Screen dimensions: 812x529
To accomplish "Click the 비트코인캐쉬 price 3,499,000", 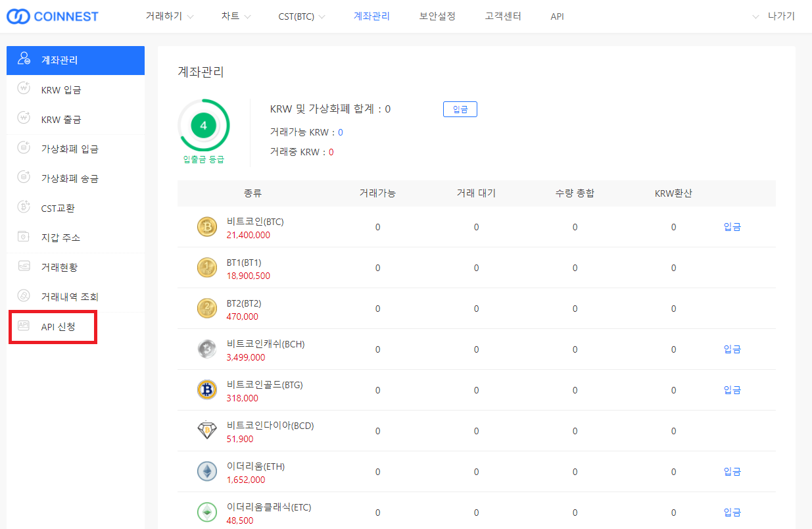I will 246,357.
